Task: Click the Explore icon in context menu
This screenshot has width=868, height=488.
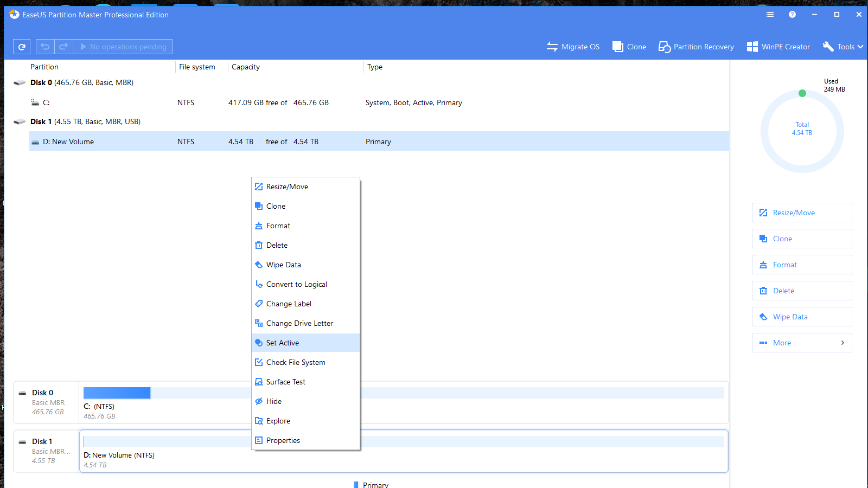Action: click(x=259, y=421)
